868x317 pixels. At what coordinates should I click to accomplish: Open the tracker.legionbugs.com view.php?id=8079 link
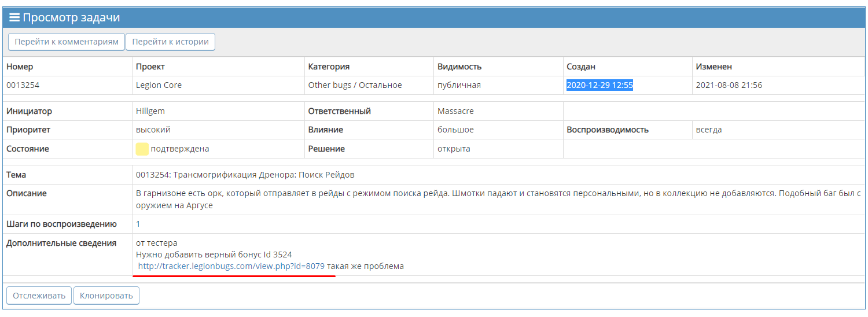click(x=231, y=267)
